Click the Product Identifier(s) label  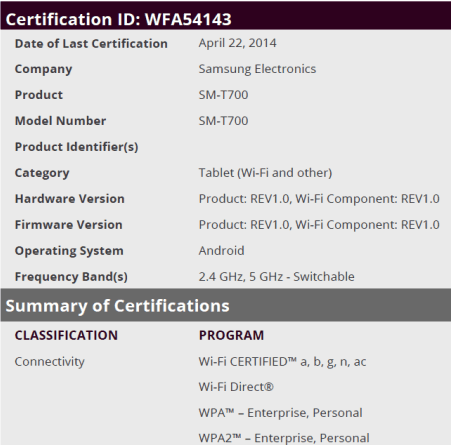(x=77, y=147)
